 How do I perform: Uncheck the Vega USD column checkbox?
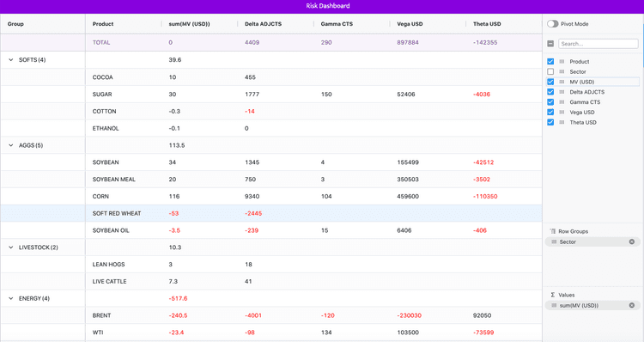tap(550, 112)
